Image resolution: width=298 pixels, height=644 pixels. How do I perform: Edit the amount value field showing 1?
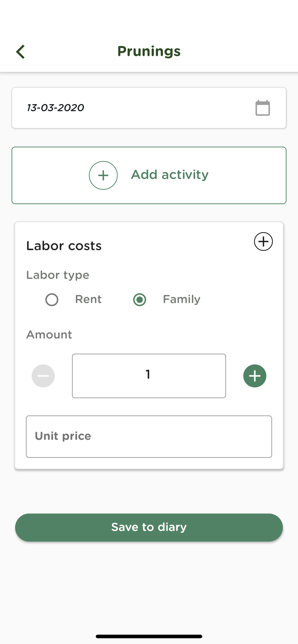[x=149, y=376]
